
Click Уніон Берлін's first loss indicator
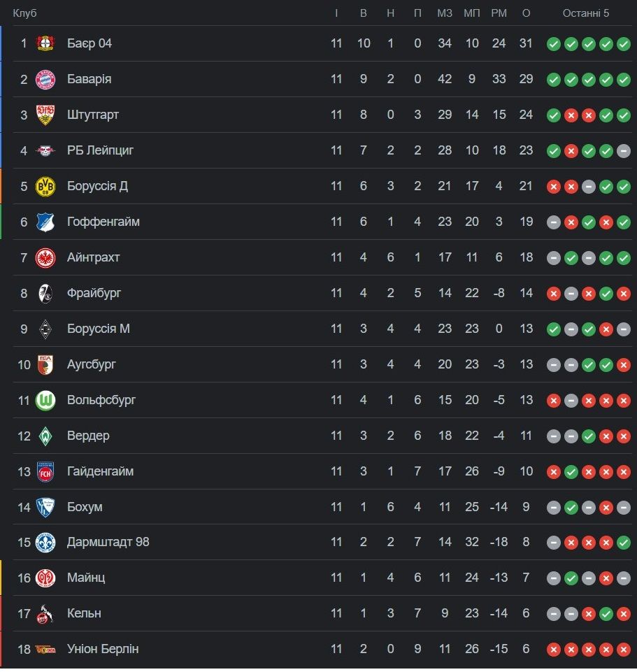pyautogui.click(x=554, y=649)
